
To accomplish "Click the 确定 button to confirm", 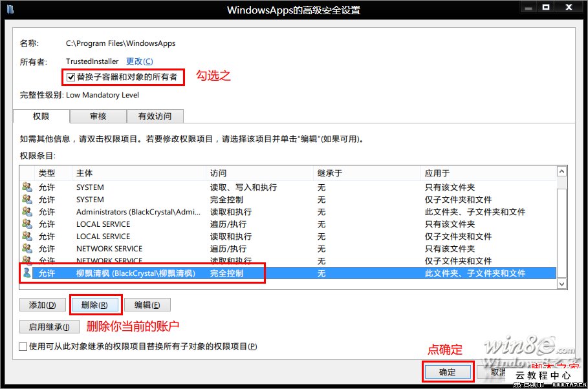I will [448, 372].
